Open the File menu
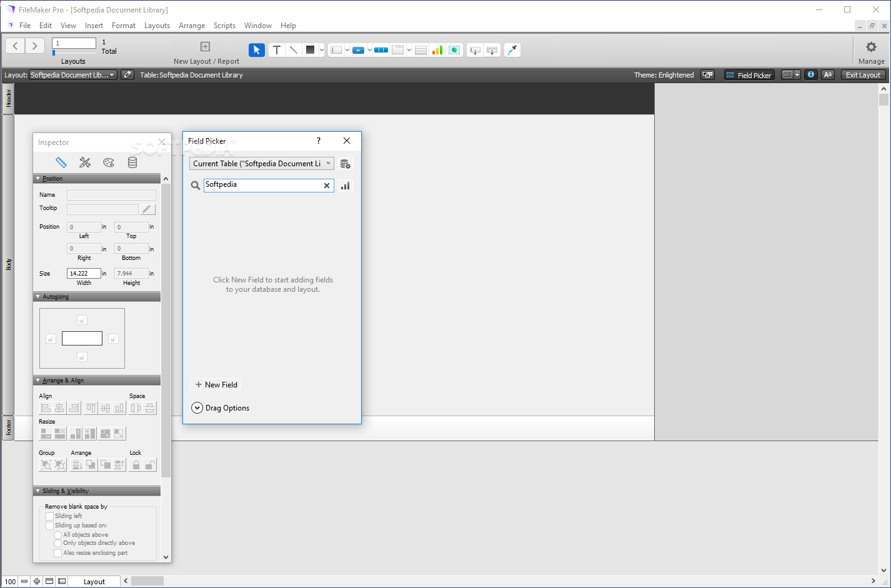 click(x=25, y=26)
